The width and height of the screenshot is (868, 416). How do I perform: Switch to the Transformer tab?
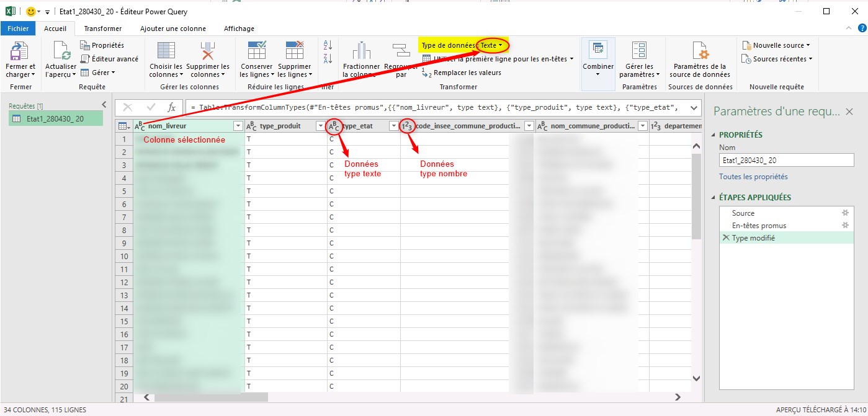pos(103,29)
